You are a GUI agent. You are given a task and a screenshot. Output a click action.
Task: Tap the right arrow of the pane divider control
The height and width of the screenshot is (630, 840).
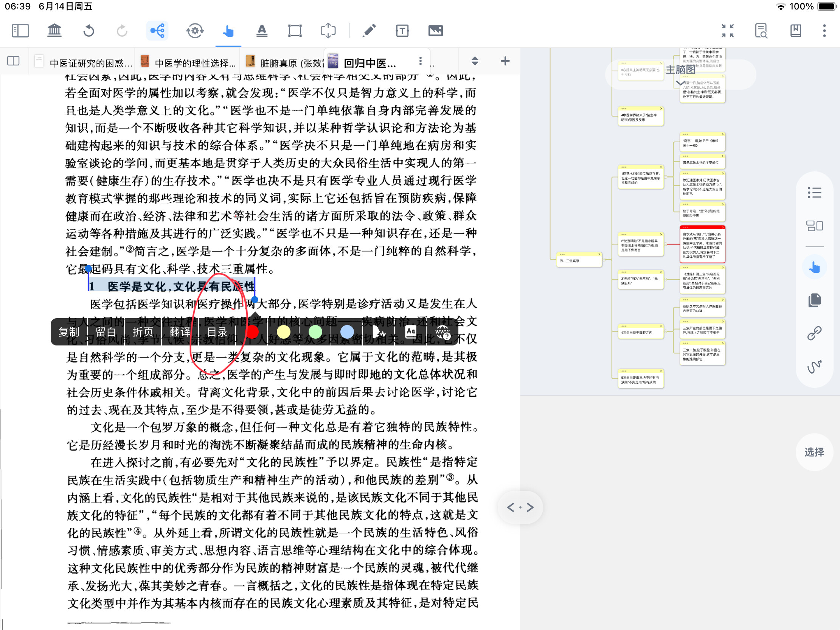530,507
